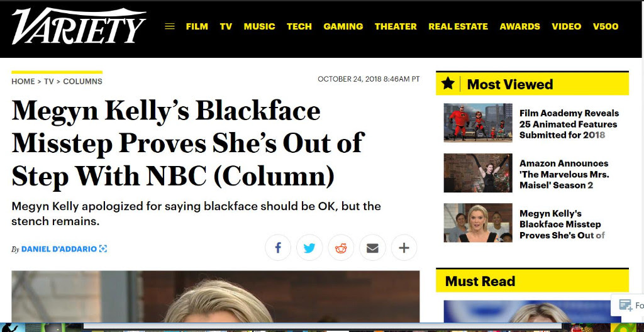644x332 pixels.
Task: Open the TV section
Action: coord(226,26)
